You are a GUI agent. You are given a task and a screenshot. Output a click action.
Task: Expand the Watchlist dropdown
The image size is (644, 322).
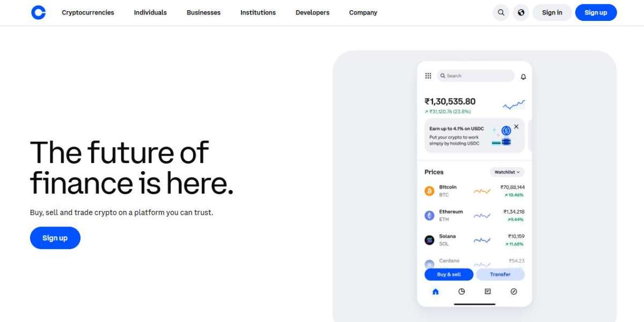(507, 172)
